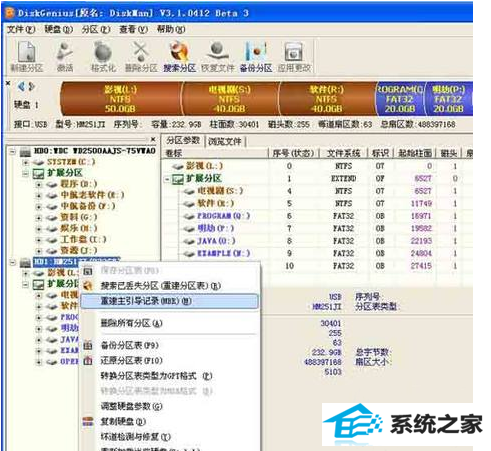This screenshot has width=491, height=451.
Task: Select SYSTEM (C:) in the disk tree
Action: 71,162
